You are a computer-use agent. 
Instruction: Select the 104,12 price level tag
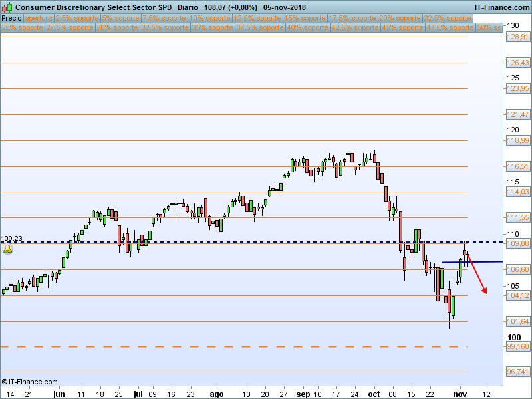[518, 295]
